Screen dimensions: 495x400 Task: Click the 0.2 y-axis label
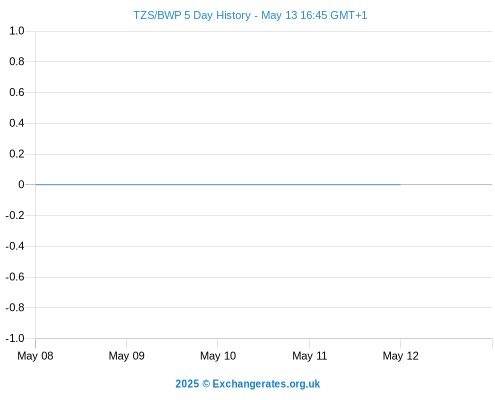[x=17, y=154]
